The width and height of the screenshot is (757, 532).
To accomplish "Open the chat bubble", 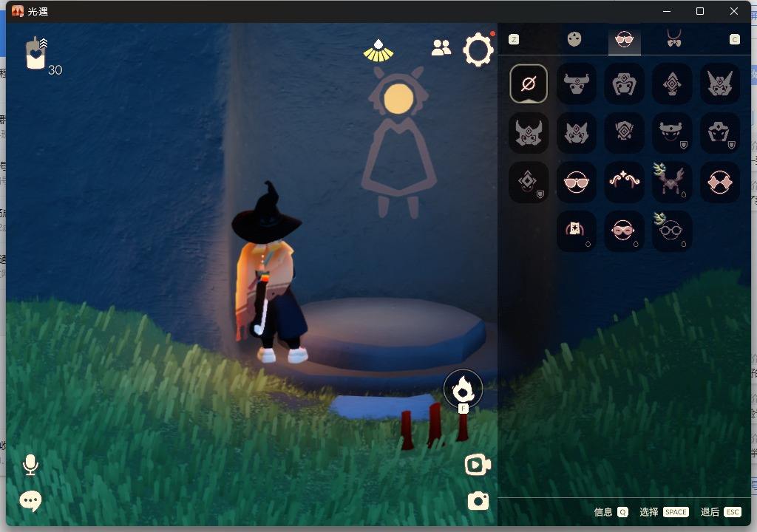I will 30,501.
